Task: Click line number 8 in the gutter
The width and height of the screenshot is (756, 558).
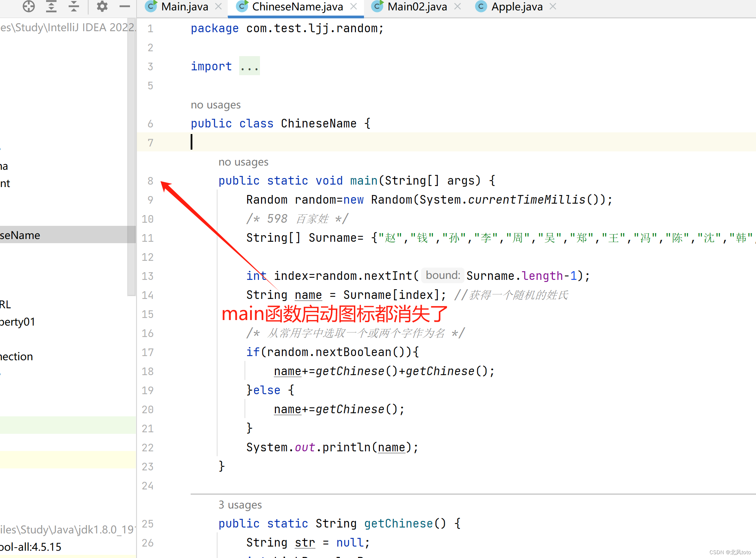Action: (x=150, y=181)
